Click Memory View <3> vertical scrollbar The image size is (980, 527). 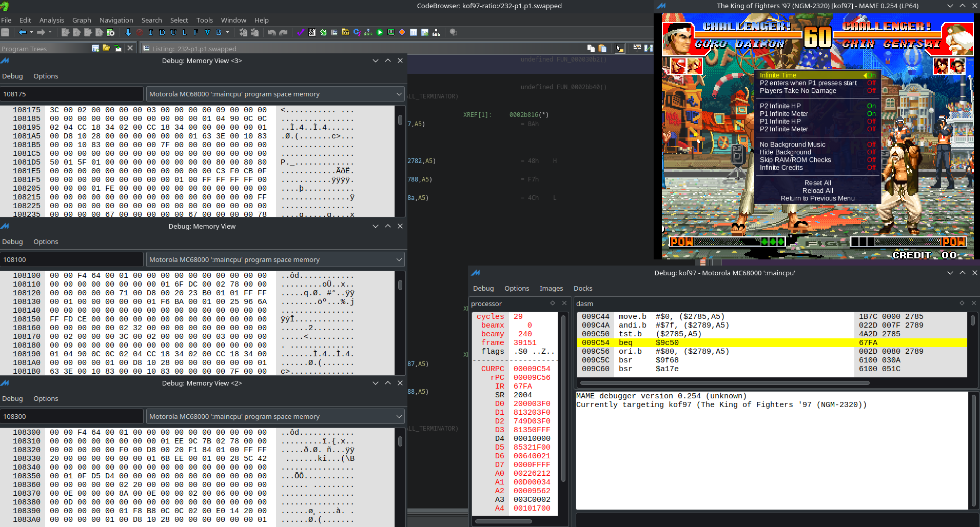click(x=400, y=120)
